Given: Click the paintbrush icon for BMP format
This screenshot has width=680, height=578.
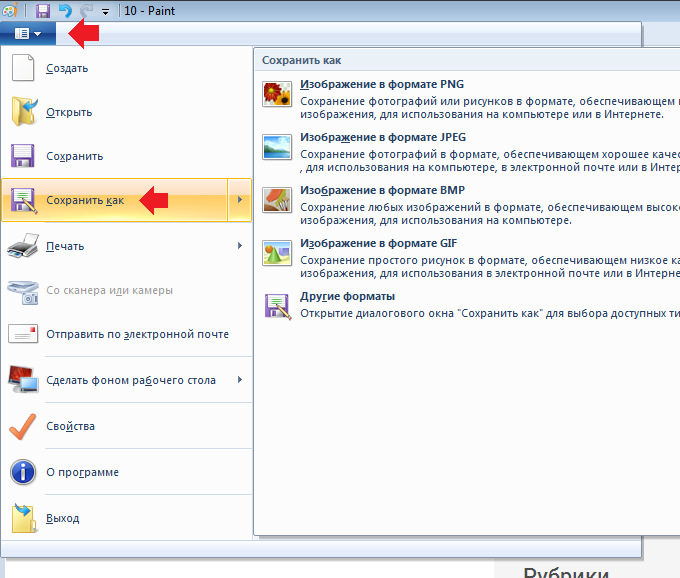Looking at the screenshot, I should (277, 200).
